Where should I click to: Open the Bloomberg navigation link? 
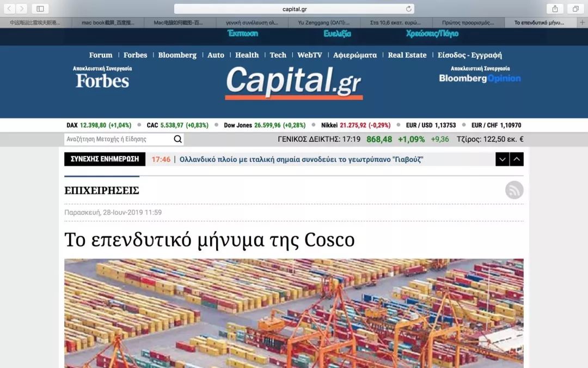177,55
